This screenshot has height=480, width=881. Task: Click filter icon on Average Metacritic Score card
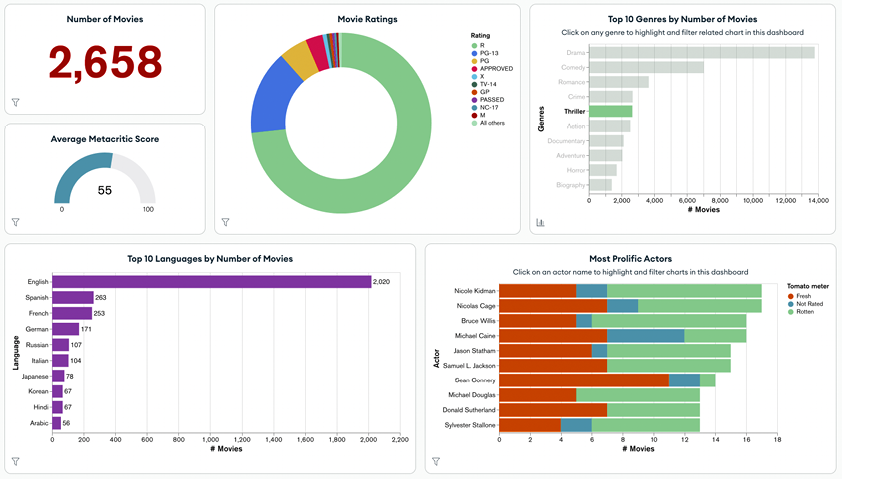pos(16,222)
